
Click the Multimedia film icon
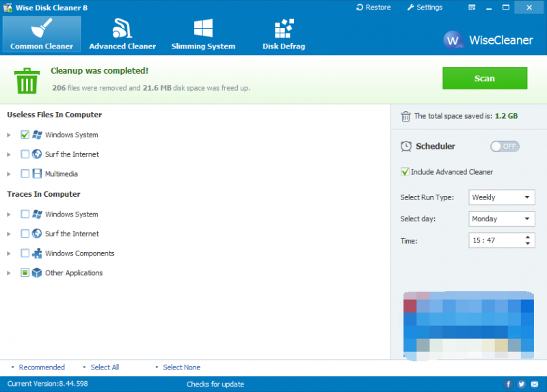37,173
